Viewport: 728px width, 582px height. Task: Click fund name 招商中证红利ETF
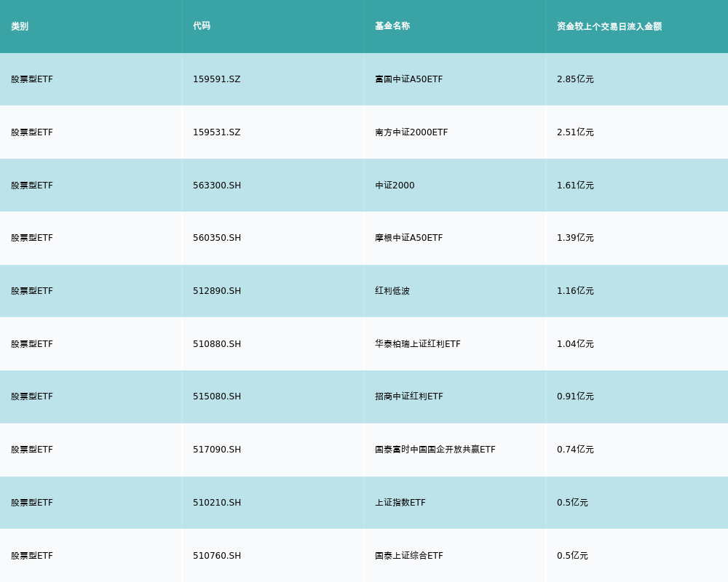[408, 396]
